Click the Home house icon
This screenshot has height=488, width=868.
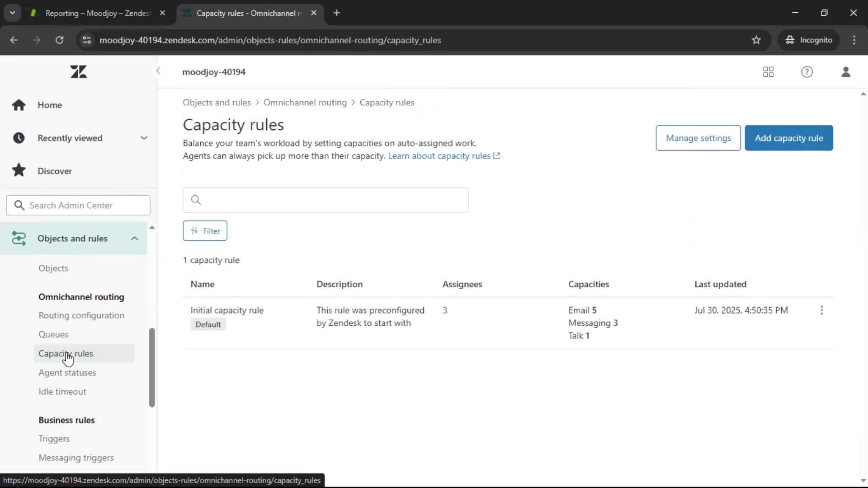[19, 105]
